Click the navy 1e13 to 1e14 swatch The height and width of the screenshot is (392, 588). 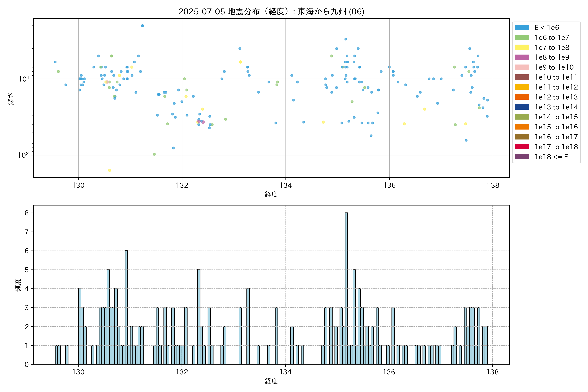pos(522,107)
